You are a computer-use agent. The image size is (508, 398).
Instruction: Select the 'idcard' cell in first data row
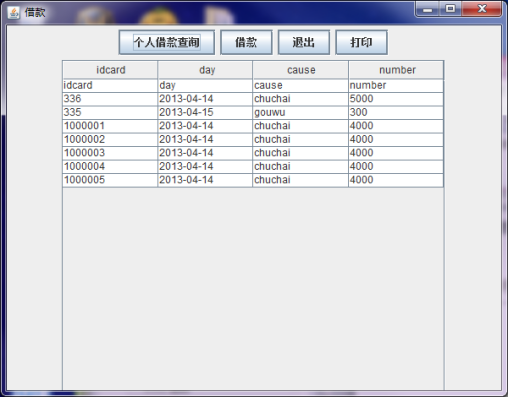(x=110, y=86)
